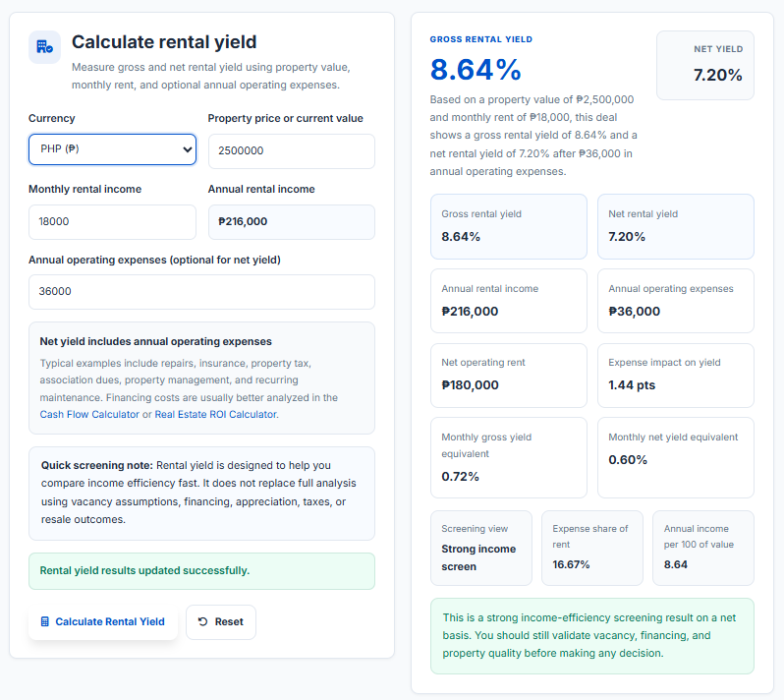This screenshot has width=784, height=700.
Task: Focus the Monthly rental income field
Action: (x=113, y=221)
